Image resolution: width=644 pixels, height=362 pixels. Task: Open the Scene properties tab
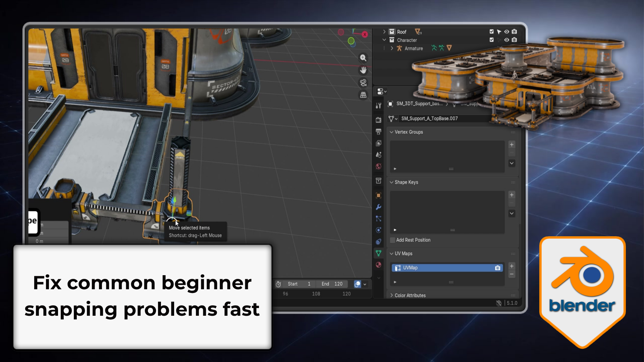(x=379, y=155)
